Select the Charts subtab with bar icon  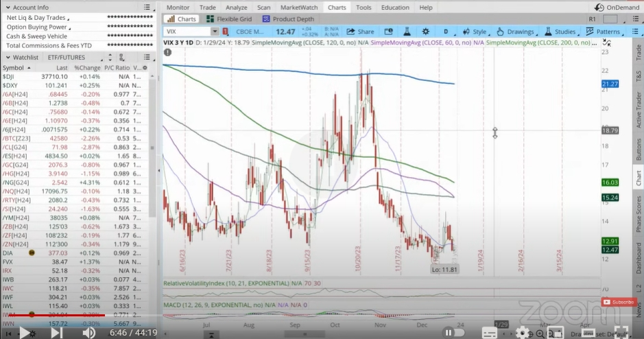click(x=182, y=19)
